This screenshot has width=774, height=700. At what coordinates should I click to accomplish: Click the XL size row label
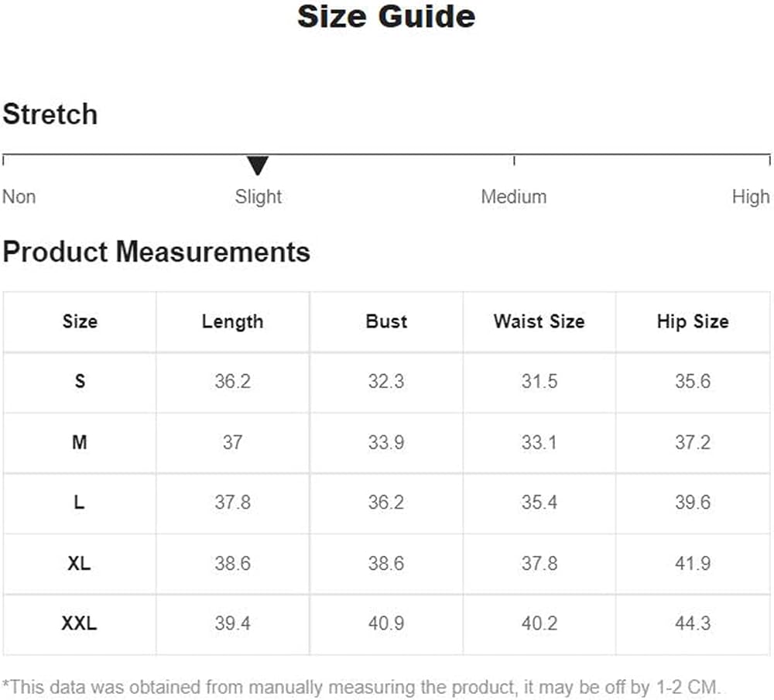pyautogui.click(x=79, y=563)
